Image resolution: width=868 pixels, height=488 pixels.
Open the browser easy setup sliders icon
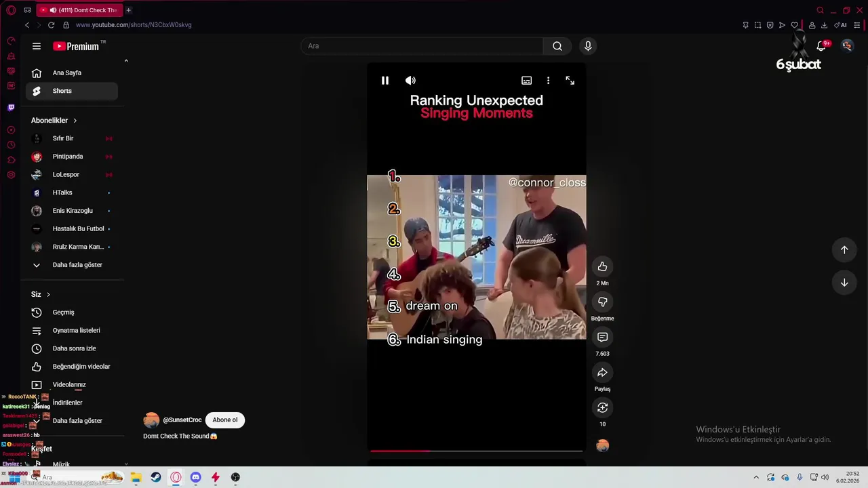(x=857, y=25)
